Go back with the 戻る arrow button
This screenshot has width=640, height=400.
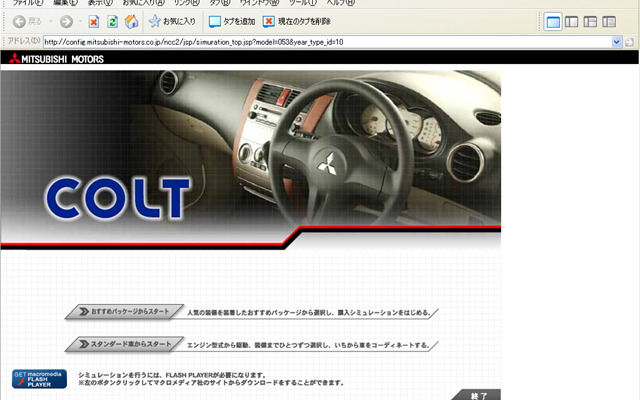coord(27,21)
